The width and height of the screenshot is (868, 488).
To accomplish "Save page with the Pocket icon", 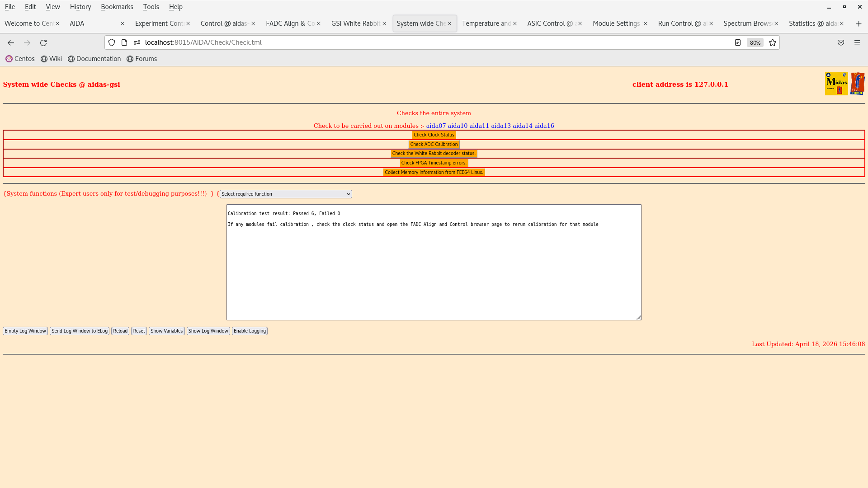I will (841, 42).
